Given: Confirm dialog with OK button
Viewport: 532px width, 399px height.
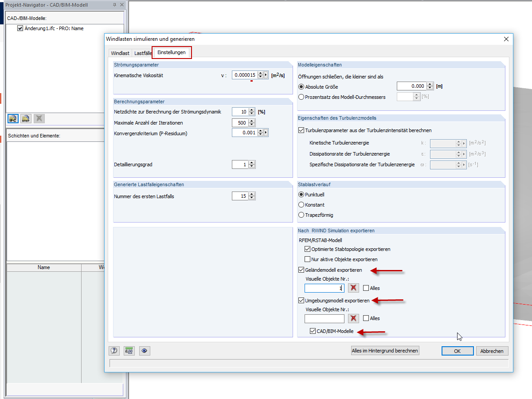Looking at the screenshot, I should [457, 351].
